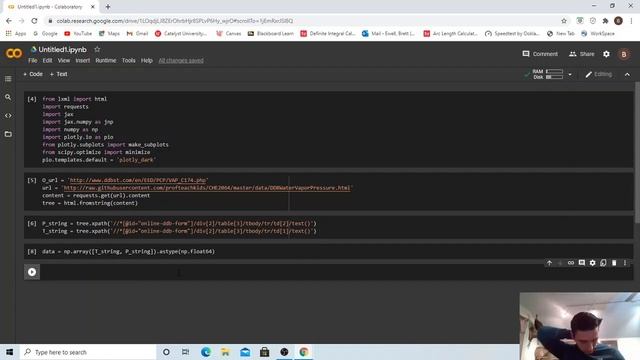640x360 pixels.
Task: Open the Mail app from the taskbar
Action: click(x=245, y=352)
